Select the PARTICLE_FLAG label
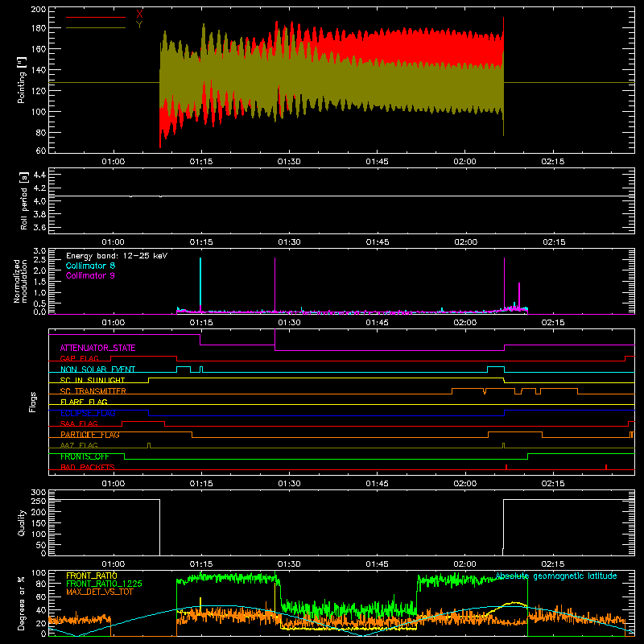644x644 pixels. coord(90,435)
